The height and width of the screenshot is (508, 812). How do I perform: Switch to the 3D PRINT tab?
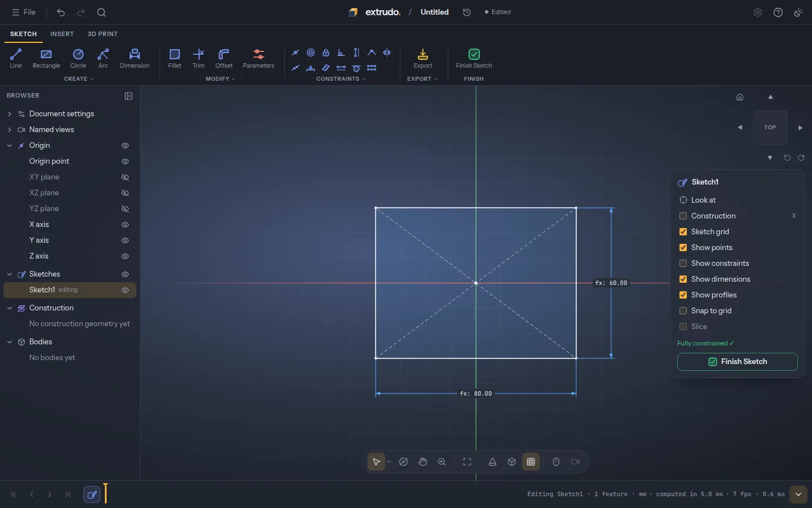(103, 34)
